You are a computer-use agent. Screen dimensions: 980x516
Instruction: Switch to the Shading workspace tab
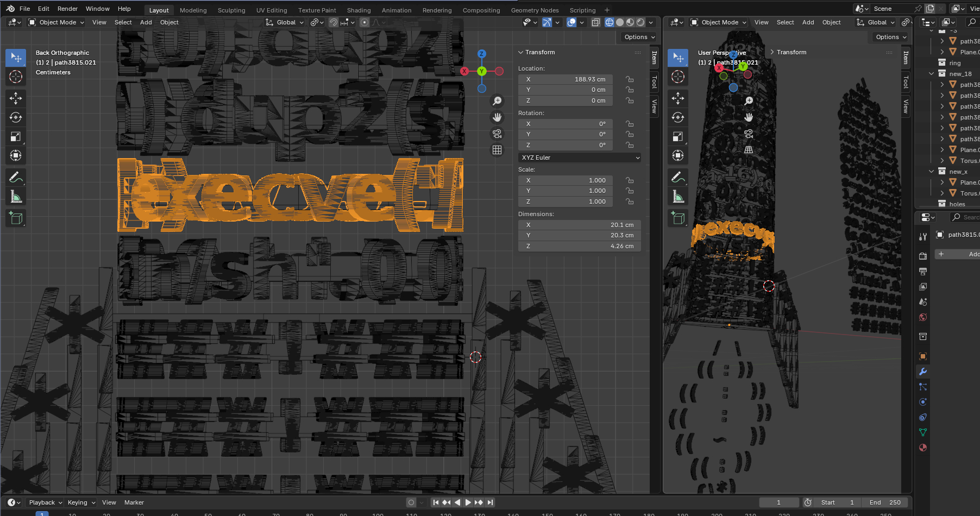pos(359,10)
